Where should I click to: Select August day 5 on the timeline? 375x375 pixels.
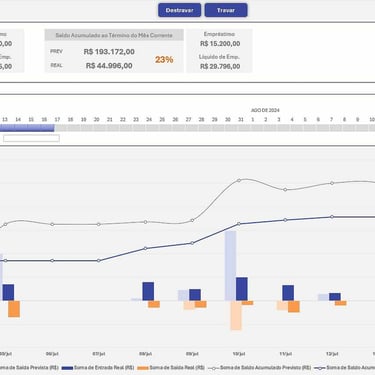click(x=305, y=119)
